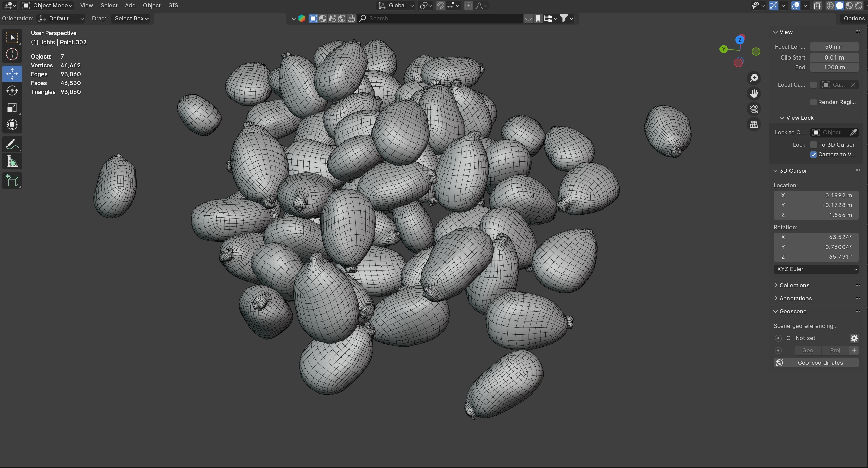This screenshot has height=468, width=868.
Task: Open XYZ Euler rotation mode dropdown
Action: tap(816, 269)
